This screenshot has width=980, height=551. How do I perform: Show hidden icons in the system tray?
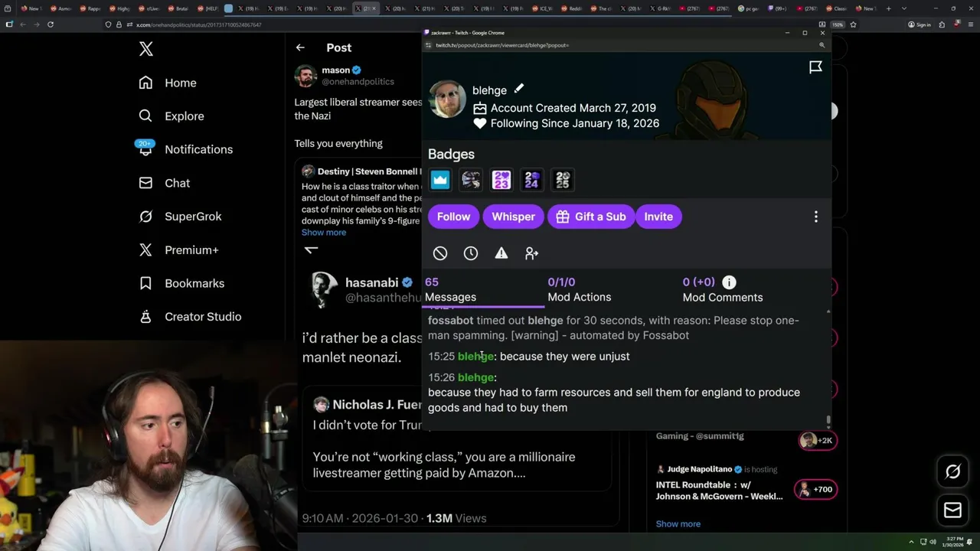(911, 542)
